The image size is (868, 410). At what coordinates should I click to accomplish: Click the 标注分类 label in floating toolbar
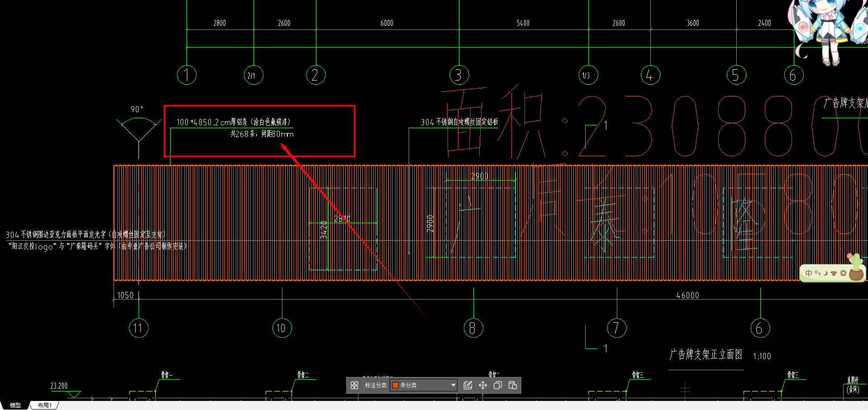[376, 385]
